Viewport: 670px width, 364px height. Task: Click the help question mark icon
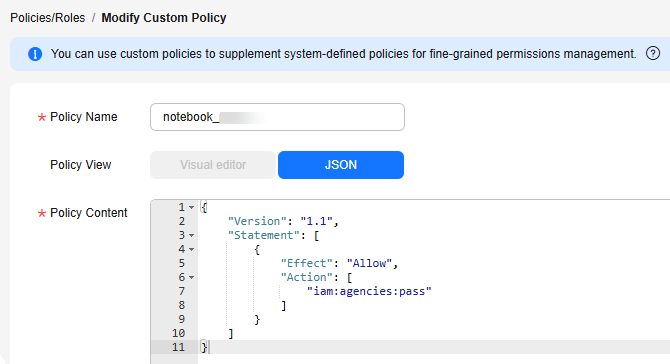[652, 53]
